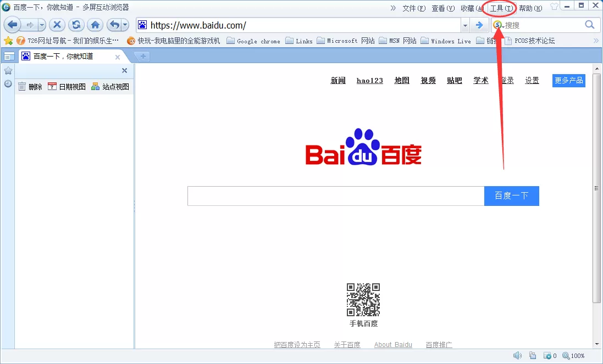Viewport: 603px width, 364px height.
Task: Switch to 日期视图 date view
Action: pos(67,87)
